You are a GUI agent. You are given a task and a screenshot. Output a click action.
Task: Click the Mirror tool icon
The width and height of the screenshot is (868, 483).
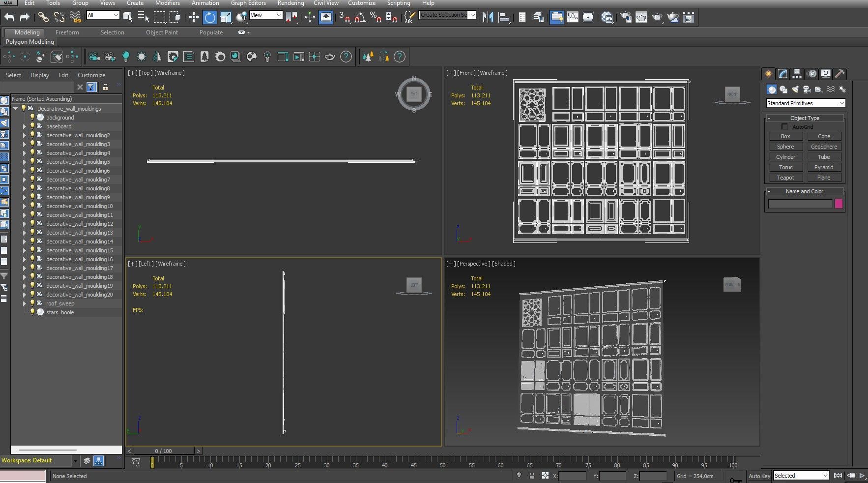pyautogui.click(x=487, y=17)
